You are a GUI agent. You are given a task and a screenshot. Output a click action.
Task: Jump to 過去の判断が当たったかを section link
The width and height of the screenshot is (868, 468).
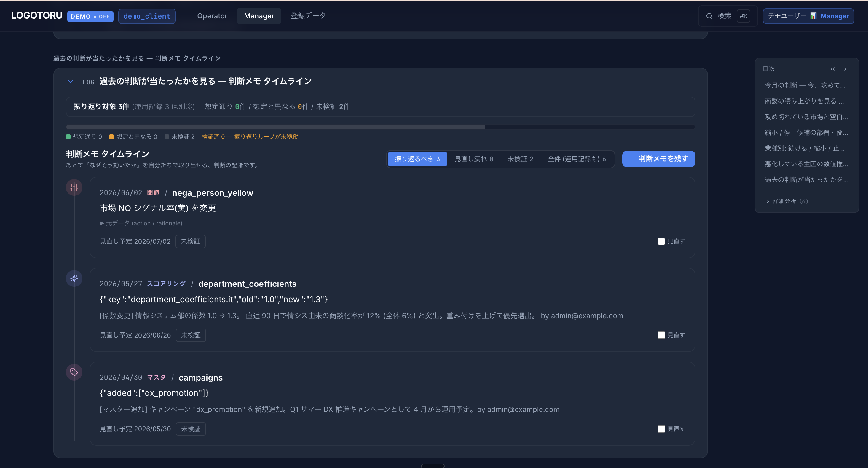[x=806, y=180]
